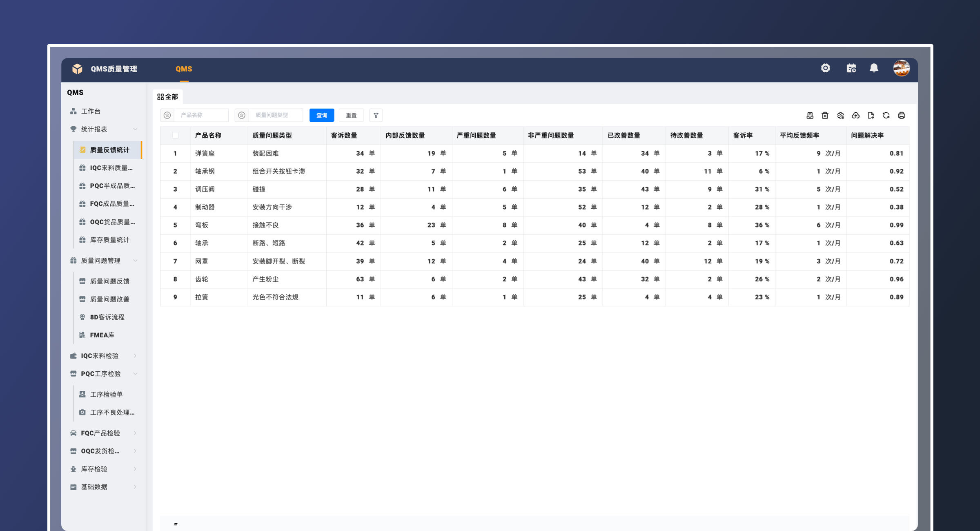The image size is (980, 531).
Task: Open the export file icon in toolbar
Action: click(871, 116)
